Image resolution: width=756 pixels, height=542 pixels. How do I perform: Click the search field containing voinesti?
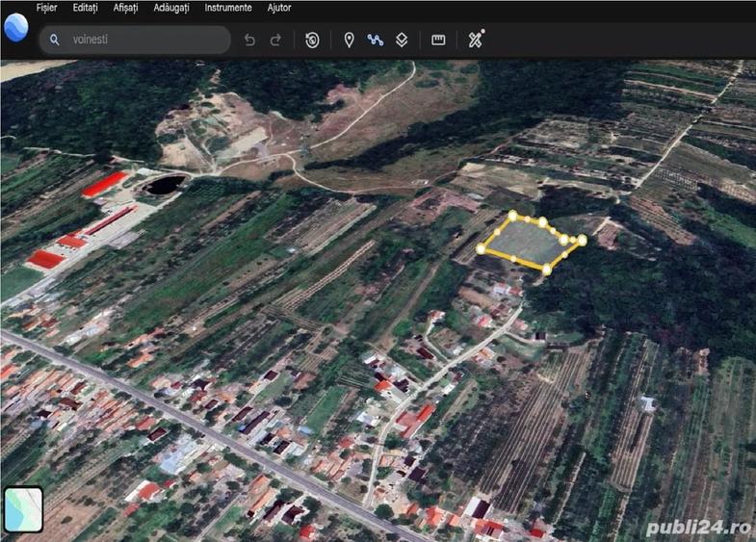[x=135, y=39]
